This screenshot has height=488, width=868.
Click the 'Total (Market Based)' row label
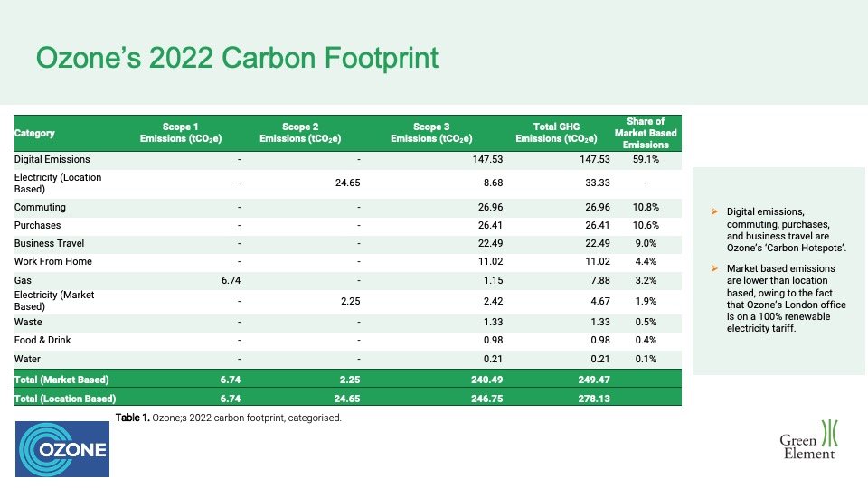pos(61,380)
